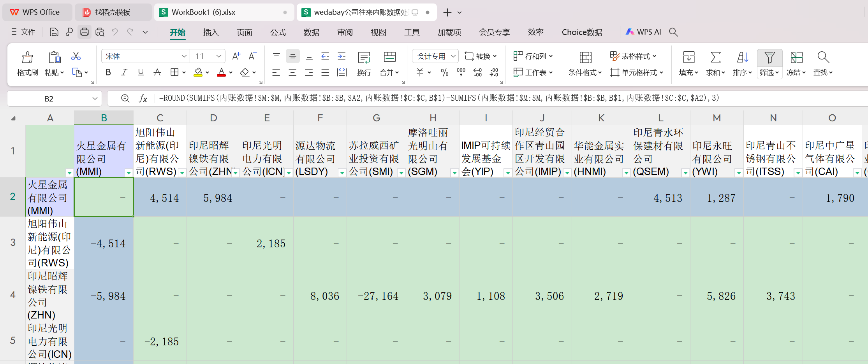Click the Undo arrow icon
Screen dimensions: 868x364
[x=115, y=32]
